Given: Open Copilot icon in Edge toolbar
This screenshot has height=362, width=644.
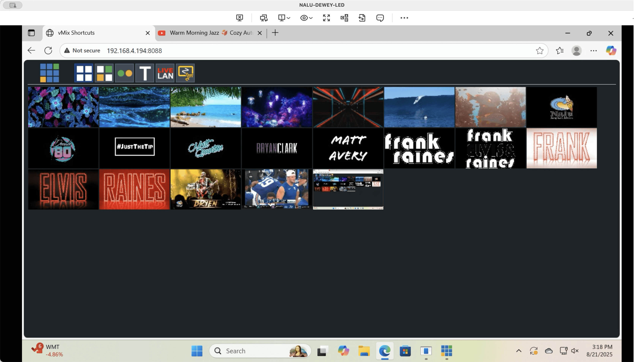Looking at the screenshot, I should [611, 51].
